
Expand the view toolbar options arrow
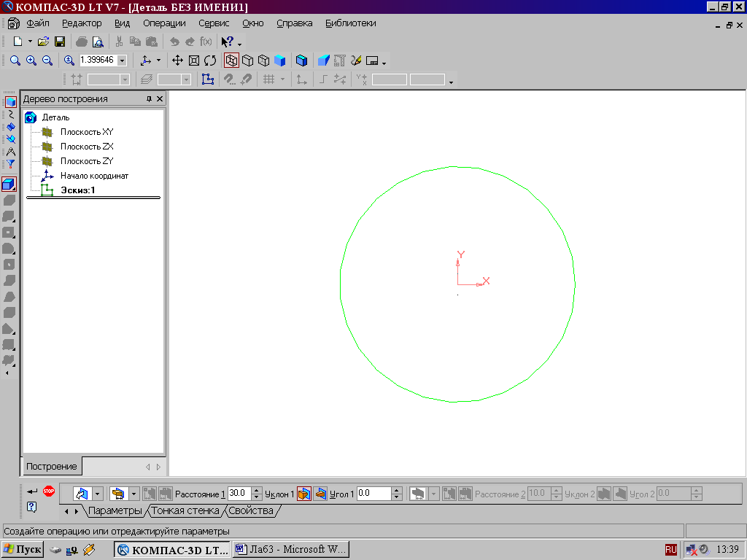click(384, 63)
